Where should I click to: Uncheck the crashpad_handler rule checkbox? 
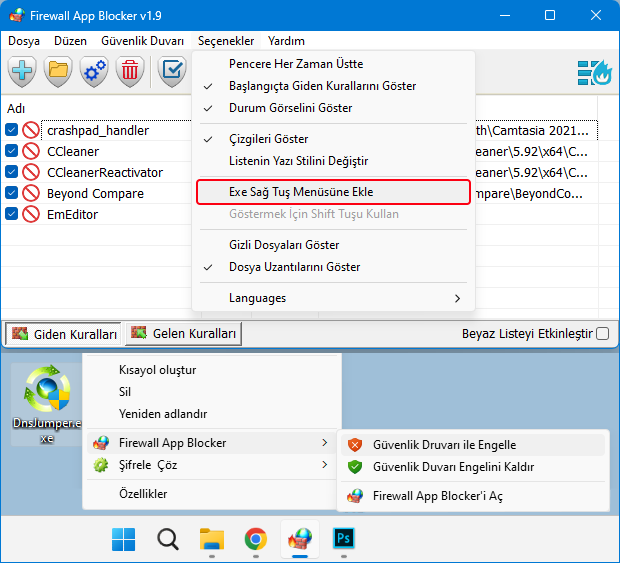pyautogui.click(x=11, y=130)
